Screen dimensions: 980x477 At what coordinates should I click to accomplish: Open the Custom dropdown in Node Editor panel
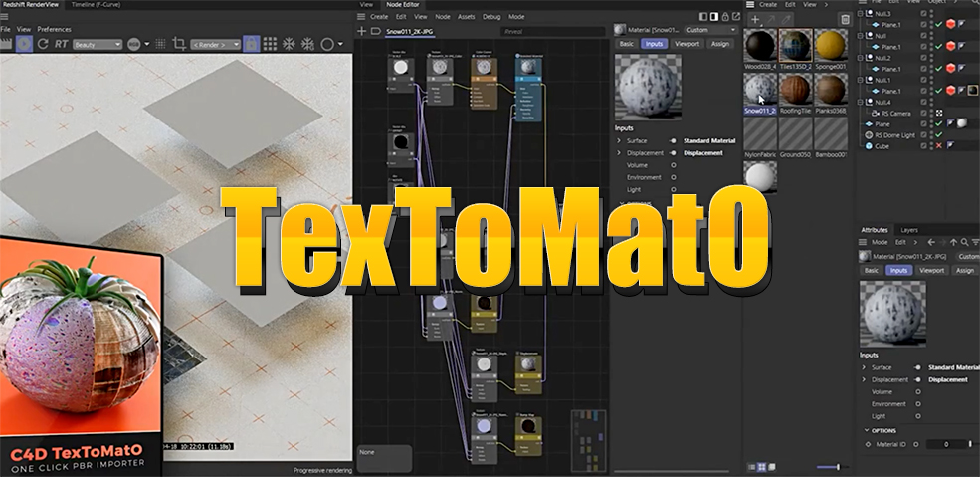click(710, 30)
